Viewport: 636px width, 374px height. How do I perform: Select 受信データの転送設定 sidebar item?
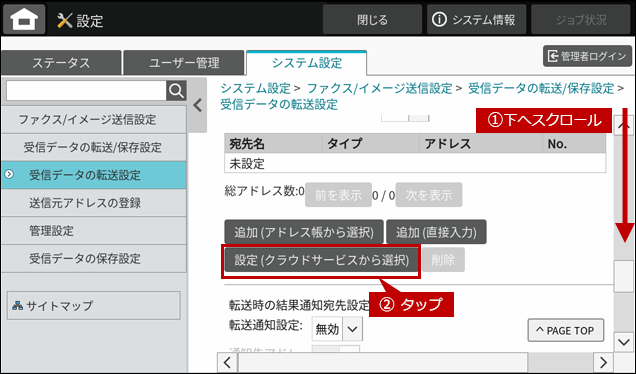[94, 175]
